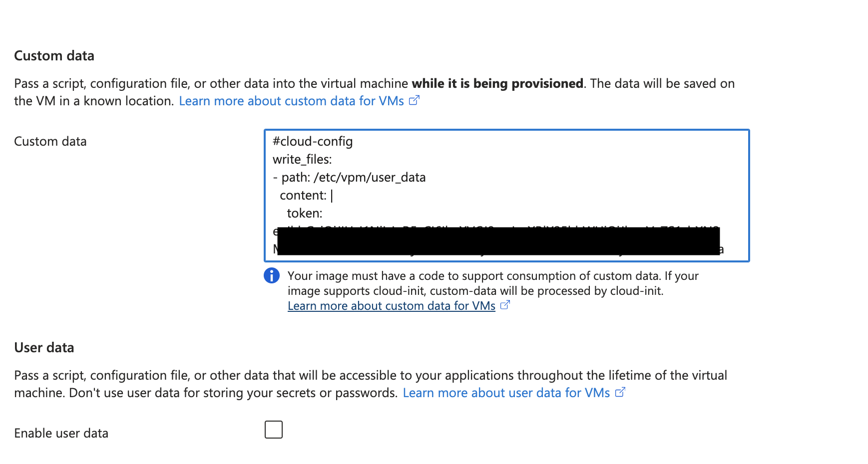Click the /etc/vpm/user_data path line
Screen dimensions: 868x464
(x=350, y=177)
